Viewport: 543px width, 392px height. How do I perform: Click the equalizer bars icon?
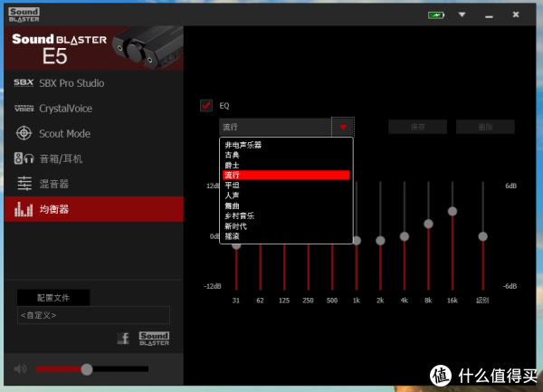(x=24, y=209)
